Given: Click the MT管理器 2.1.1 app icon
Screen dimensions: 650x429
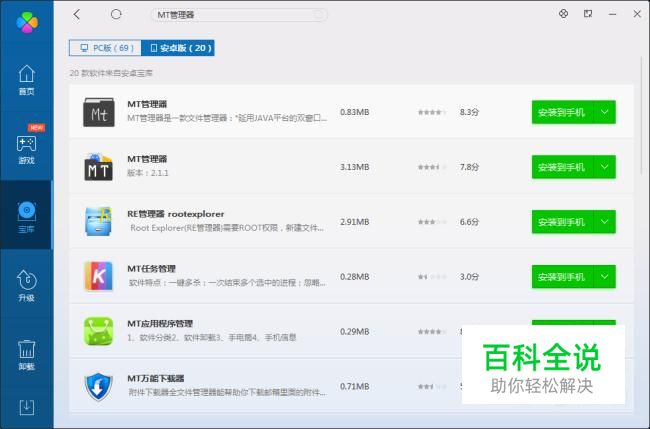Looking at the screenshot, I should coord(99,167).
